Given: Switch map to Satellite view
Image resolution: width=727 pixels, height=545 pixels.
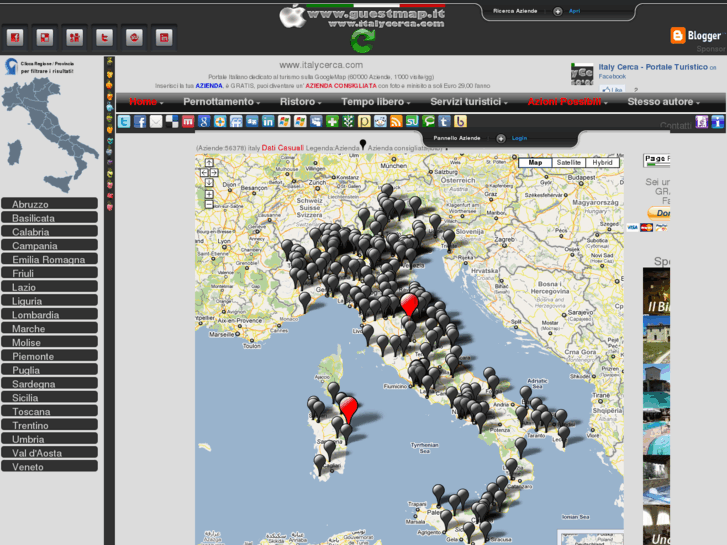Looking at the screenshot, I should pos(569,162).
